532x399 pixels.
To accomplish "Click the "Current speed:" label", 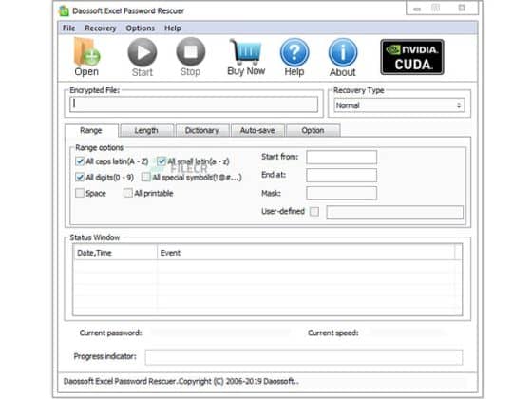I will tap(333, 332).
